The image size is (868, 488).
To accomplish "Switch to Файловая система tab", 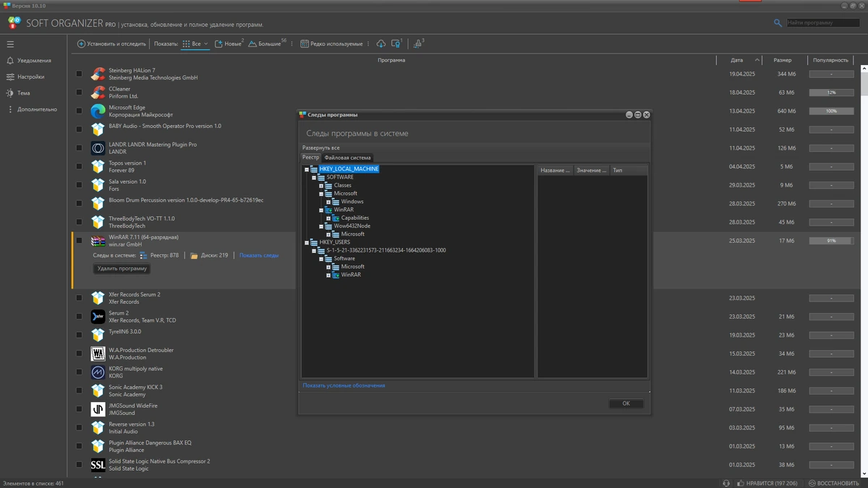I will point(347,158).
